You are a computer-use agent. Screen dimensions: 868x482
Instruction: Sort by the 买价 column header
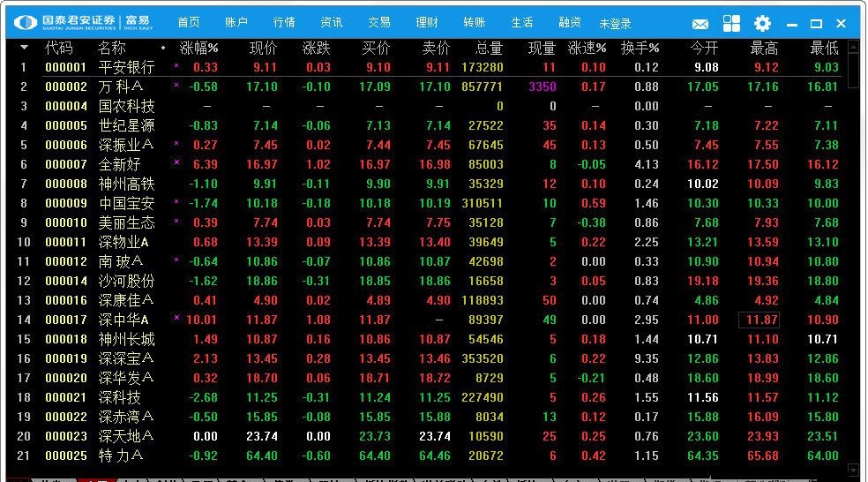[376, 49]
